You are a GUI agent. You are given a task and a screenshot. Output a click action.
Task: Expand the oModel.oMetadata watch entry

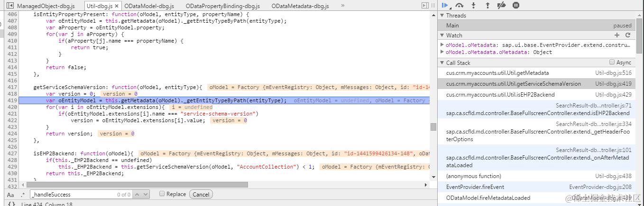[442, 45]
